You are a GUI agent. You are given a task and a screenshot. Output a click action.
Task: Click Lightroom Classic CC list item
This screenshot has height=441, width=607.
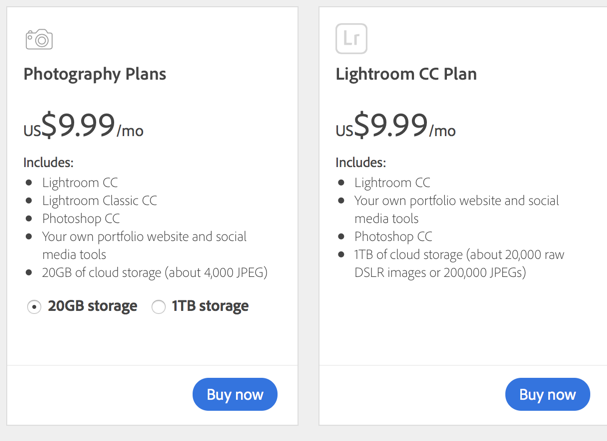pos(99,201)
